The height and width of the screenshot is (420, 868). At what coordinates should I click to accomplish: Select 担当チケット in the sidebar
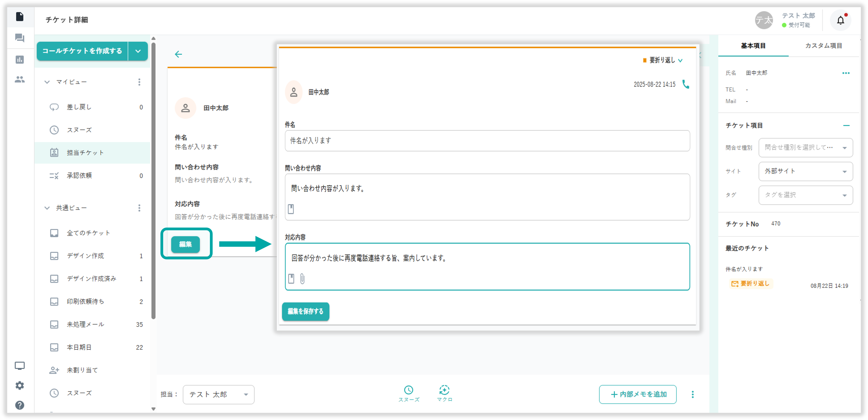[x=85, y=152]
